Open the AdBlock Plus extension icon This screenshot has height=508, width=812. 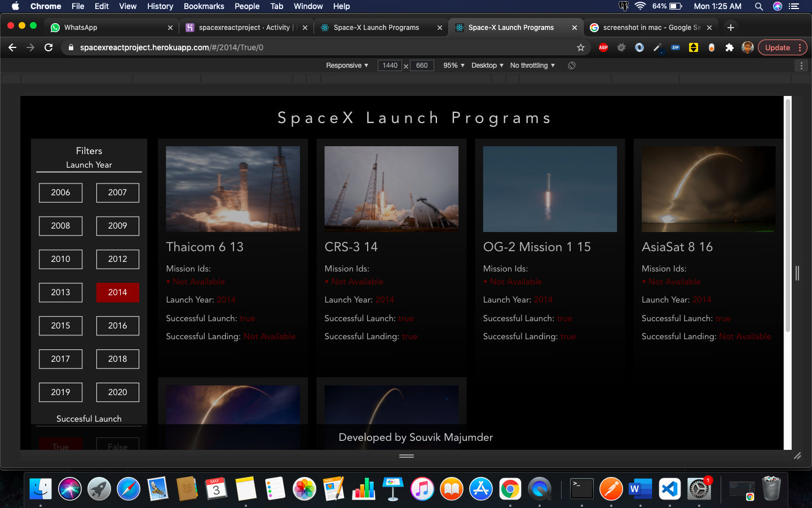(603, 47)
